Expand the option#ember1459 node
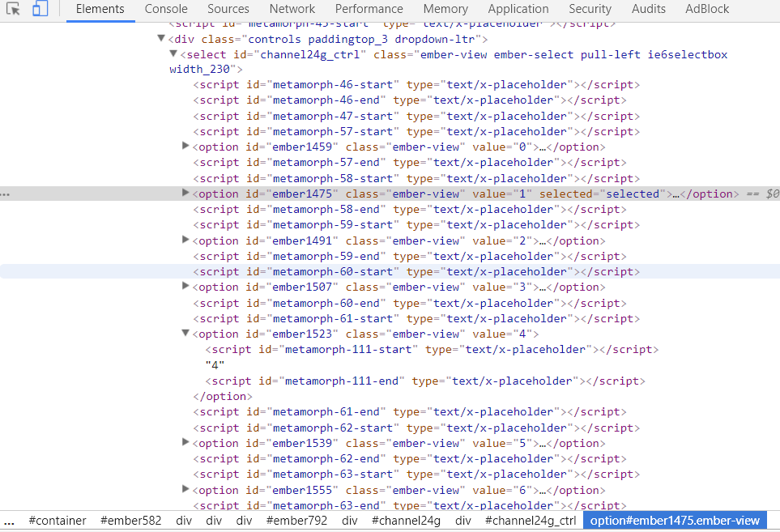Image resolution: width=780 pixels, height=532 pixels. coord(185,147)
